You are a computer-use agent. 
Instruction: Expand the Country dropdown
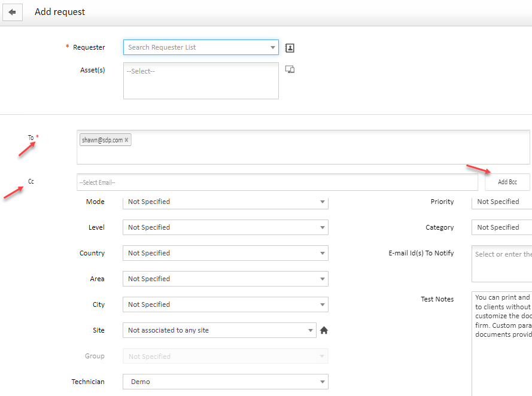[x=225, y=253]
